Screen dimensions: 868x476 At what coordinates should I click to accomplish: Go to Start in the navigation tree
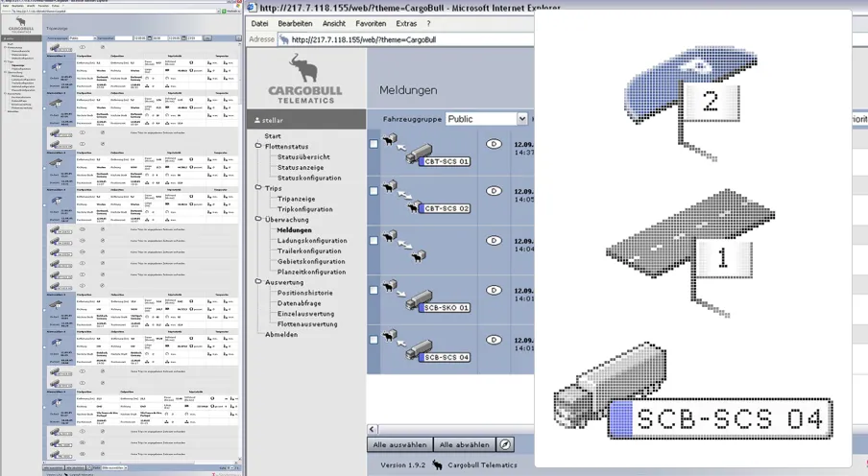273,136
